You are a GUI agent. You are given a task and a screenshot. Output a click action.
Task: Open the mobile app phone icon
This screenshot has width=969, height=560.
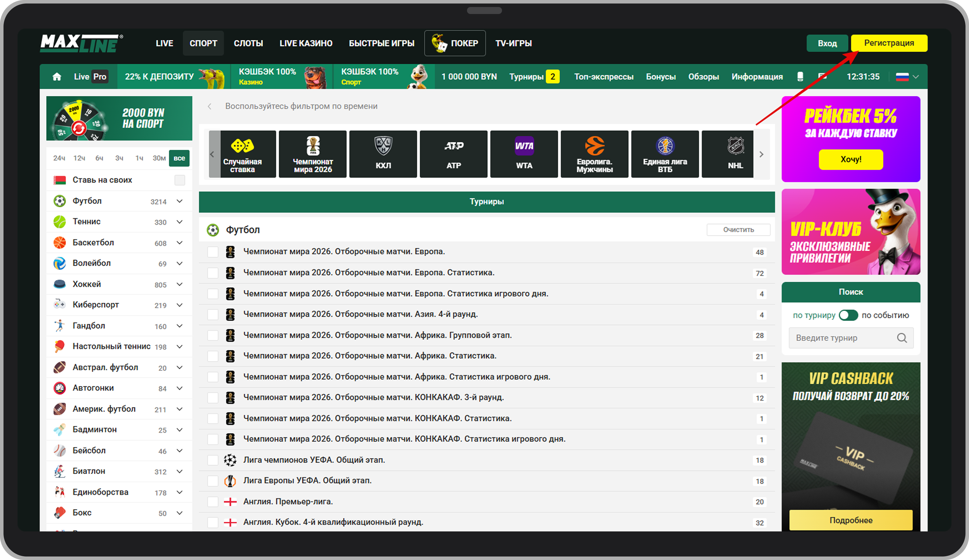(800, 76)
